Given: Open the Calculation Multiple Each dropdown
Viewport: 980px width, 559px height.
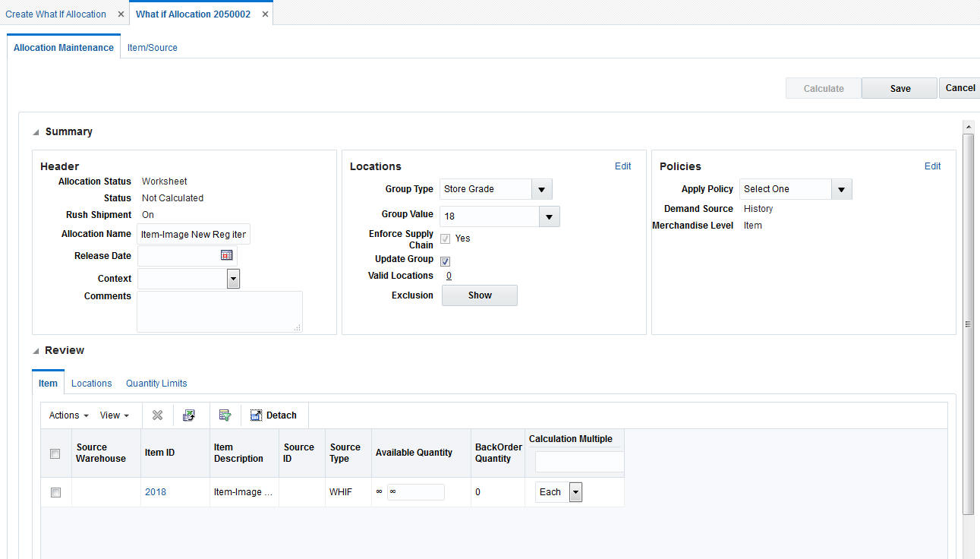Looking at the screenshot, I should click(x=575, y=491).
